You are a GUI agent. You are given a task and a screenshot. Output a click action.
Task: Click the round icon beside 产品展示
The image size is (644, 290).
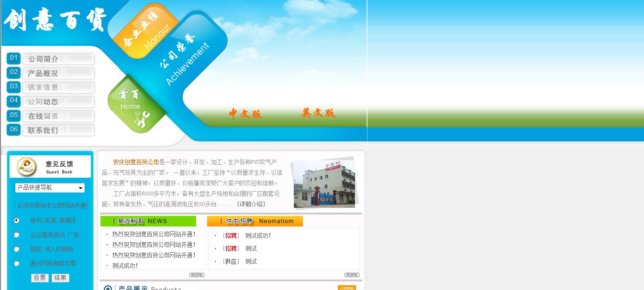[x=108, y=289]
